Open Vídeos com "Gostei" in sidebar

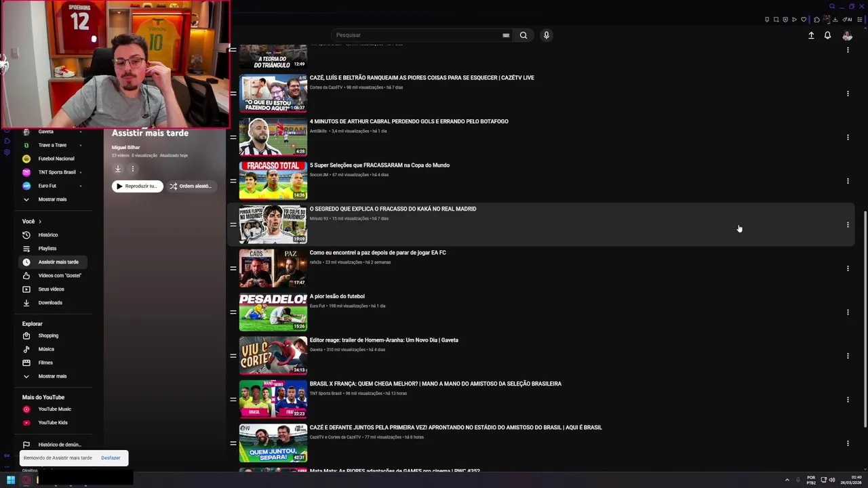point(52,276)
